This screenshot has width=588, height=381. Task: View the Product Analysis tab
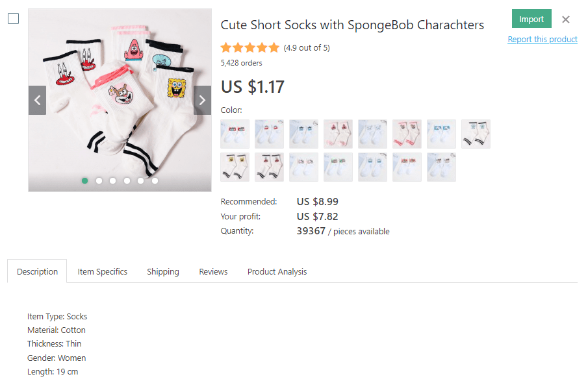click(277, 271)
